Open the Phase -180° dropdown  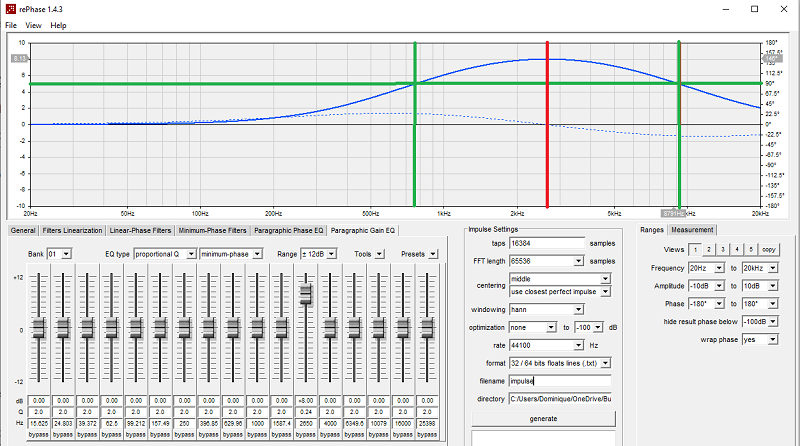pos(719,304)
